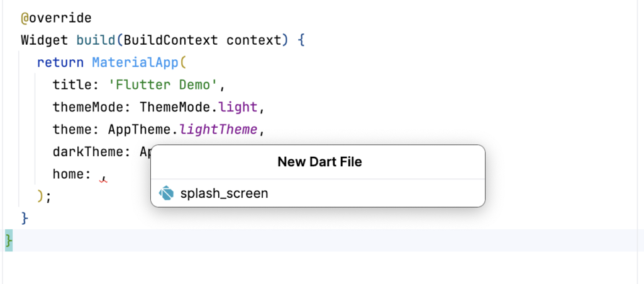The image size is (644, 284).
Task: Click the red error squiggle after home
Action: [x=104, y=181]
